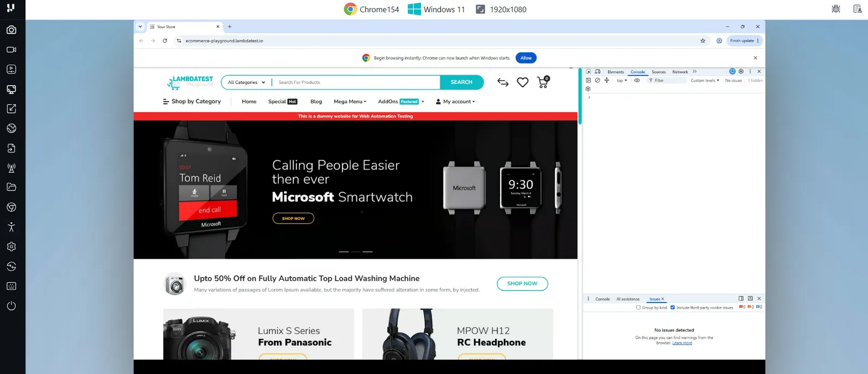Take a screenshot with the camera sidebar icon
Screen dimensions: 868x374
[x=11, y=30]
